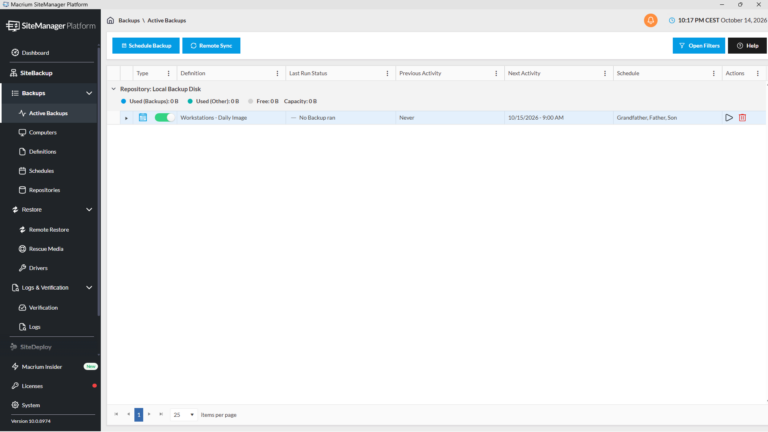Click the Computers monitor icon

22,132
